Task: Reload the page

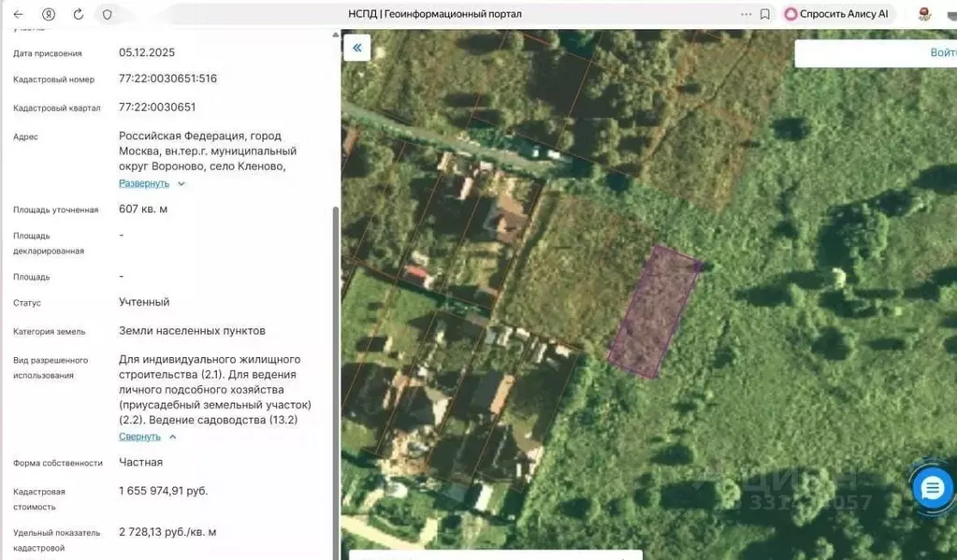Action: [x=79, y=14]
